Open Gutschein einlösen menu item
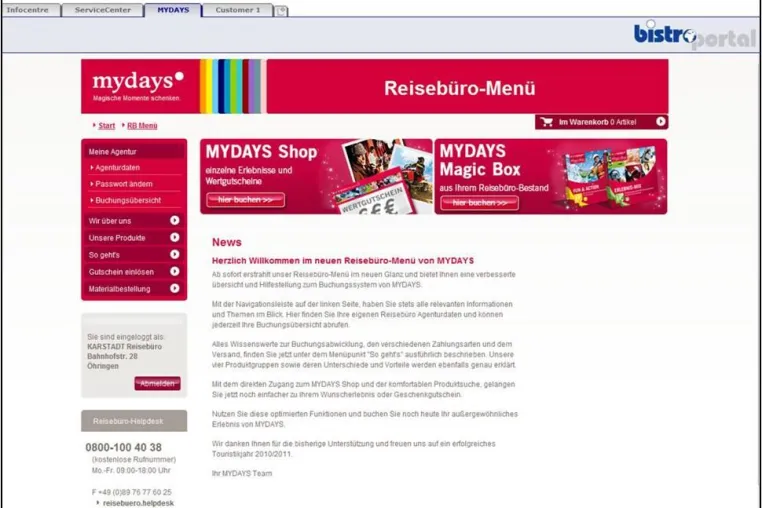Viewport: 762px width, 508px height. click(x=134, y=272)
